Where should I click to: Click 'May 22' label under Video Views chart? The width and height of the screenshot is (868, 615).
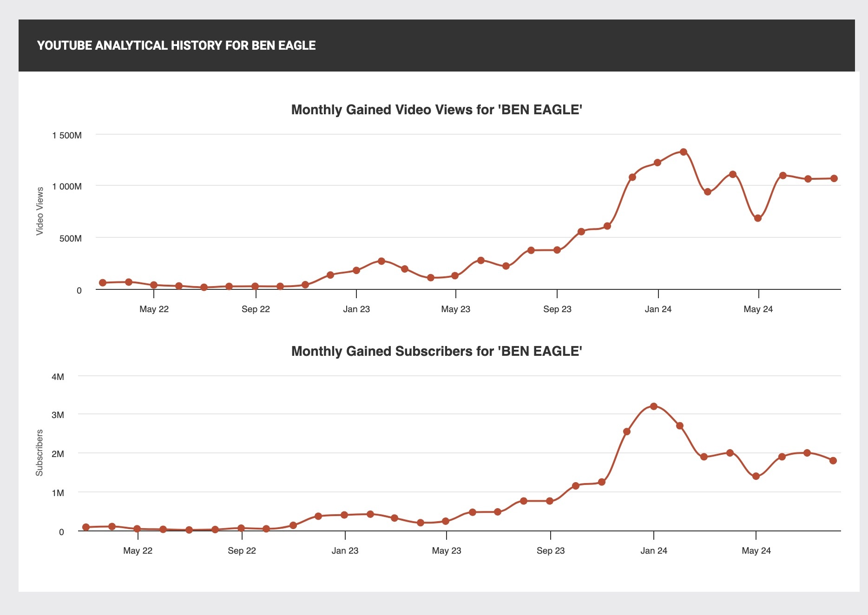[x=154, y=309]
